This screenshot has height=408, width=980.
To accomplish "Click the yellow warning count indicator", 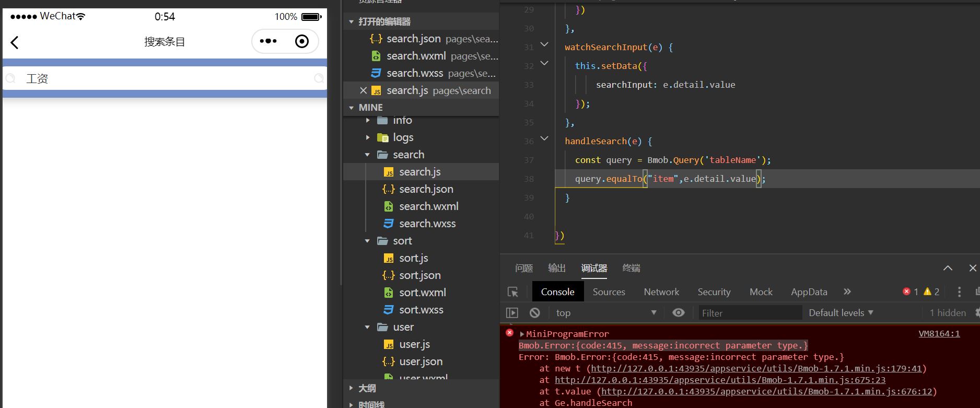I will click(931, 292).
